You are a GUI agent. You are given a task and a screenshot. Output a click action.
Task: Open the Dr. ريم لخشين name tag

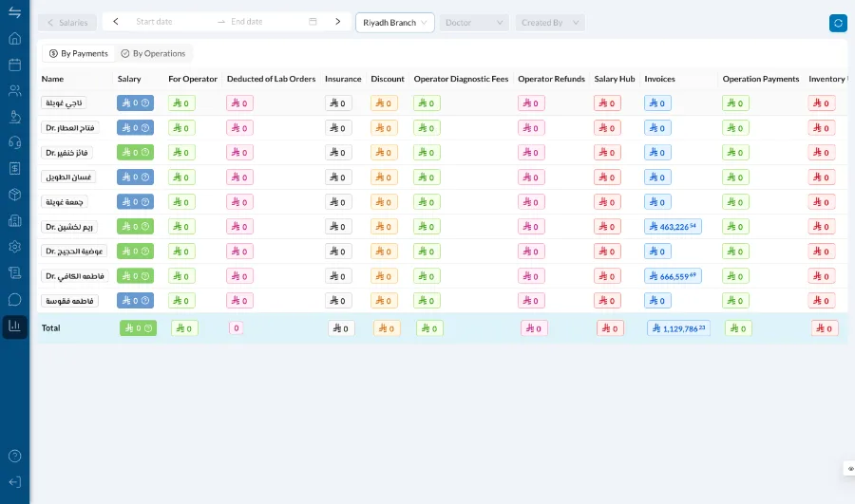(69, 227)
